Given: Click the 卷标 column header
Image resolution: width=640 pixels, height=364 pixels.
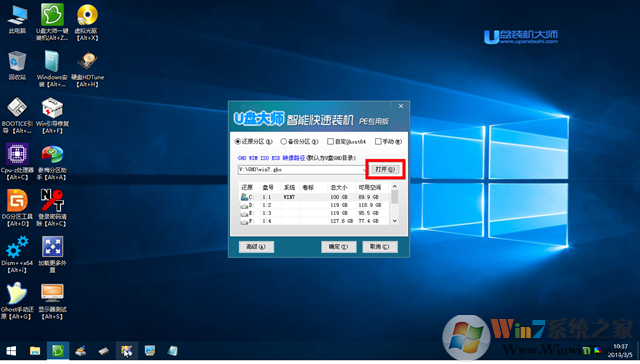Looking at the screenshot, I should (x=313, y=187).
